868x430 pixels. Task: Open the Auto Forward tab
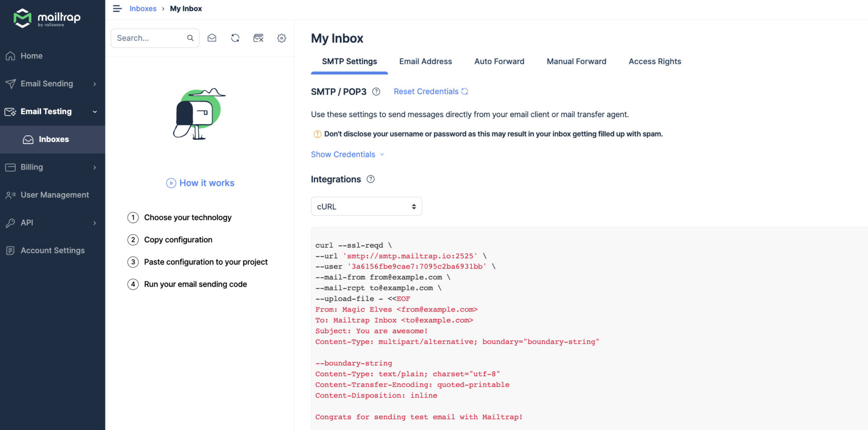click(499, 61)
